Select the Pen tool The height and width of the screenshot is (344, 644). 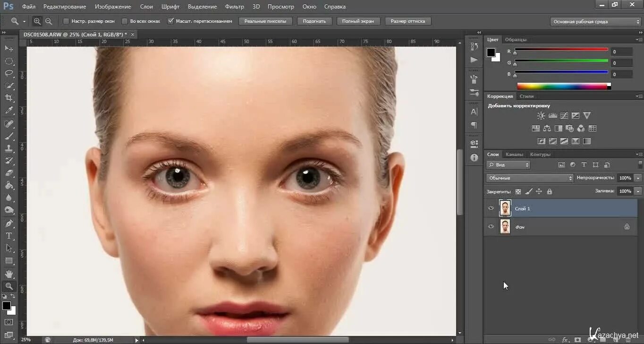point(9,223)
